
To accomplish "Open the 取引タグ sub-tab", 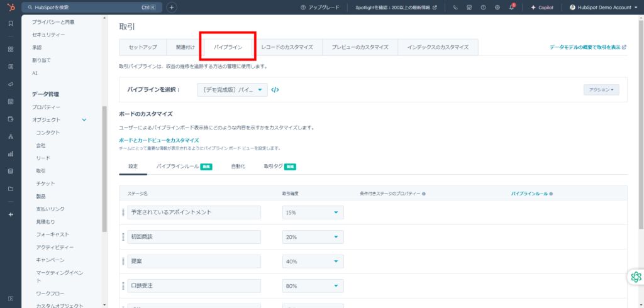I will click(x=280, y=167).
